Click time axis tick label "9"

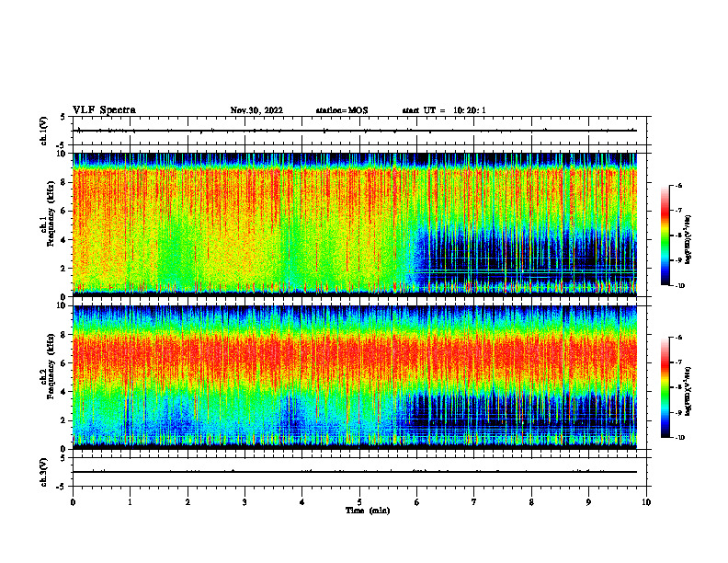(588, 502)
